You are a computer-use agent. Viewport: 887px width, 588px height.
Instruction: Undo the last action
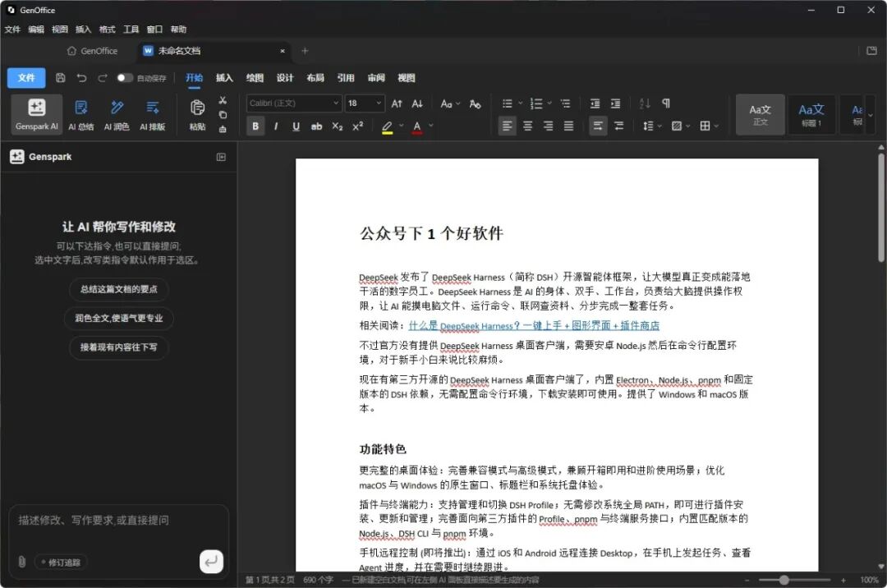pos(81,78)
